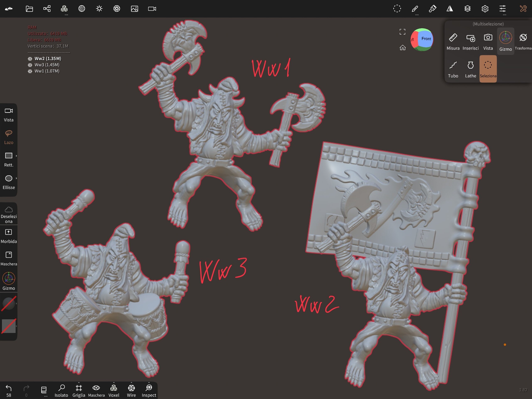Screen dimensions: 532x399
Task: Toggle Isolato solo mode
Action: coord(61,390)
